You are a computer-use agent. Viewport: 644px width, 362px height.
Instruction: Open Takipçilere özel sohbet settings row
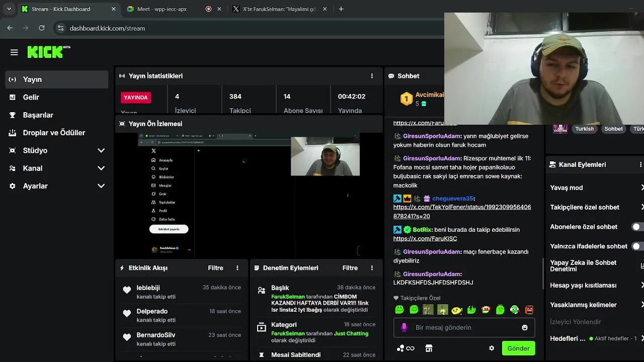[596, 207]
